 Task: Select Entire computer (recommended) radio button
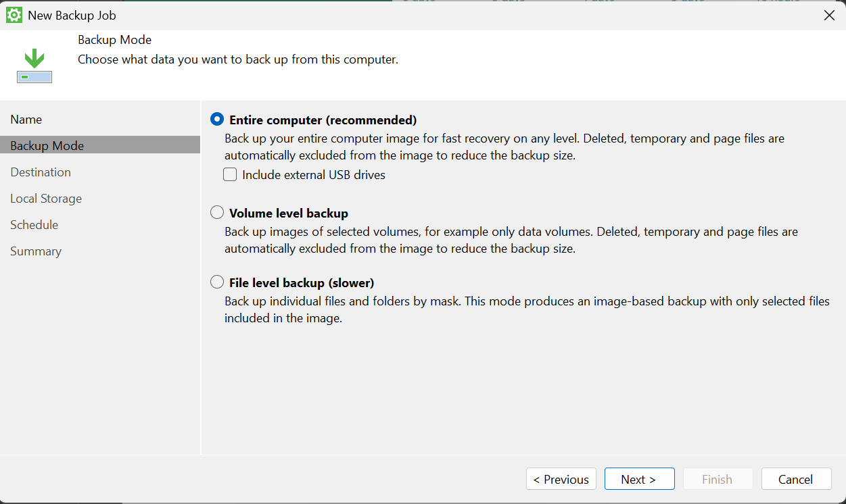click(217, 120)
